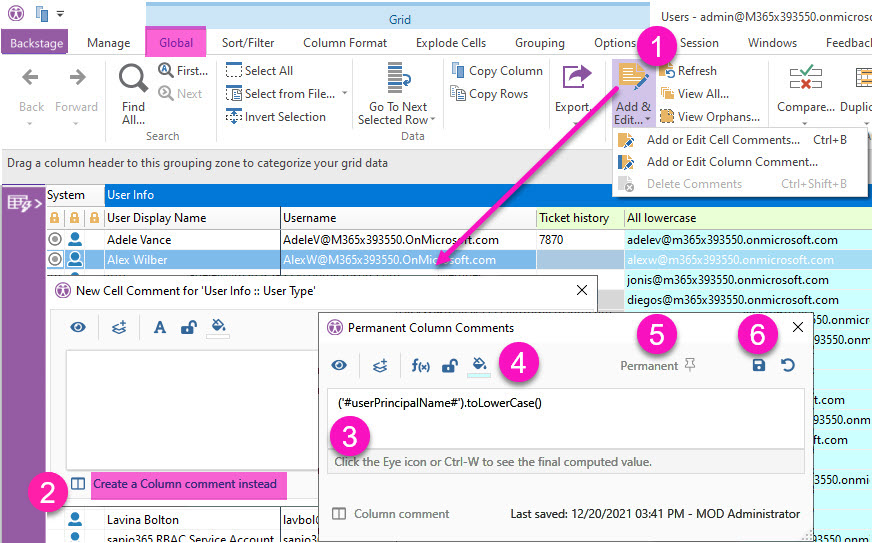
Task: Select the radio button on Adele Vance row
Action: [x=55, y=240]
